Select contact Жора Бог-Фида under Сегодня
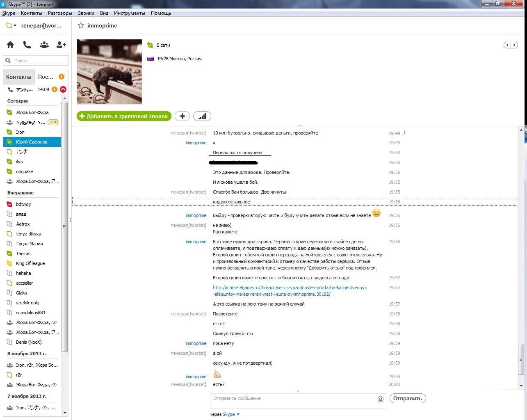 point(32,112)
